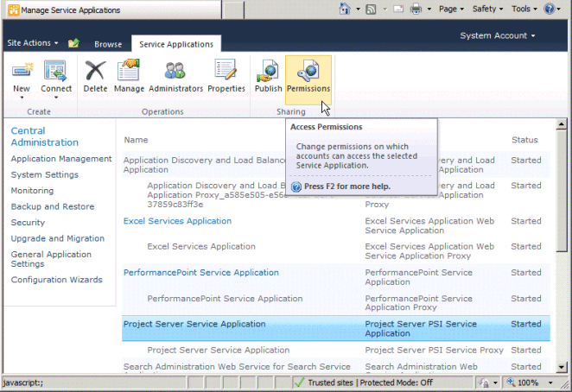Click the Manage Service Applications favicon
This screenshot has width=572, height=392.
coord(14,9)
